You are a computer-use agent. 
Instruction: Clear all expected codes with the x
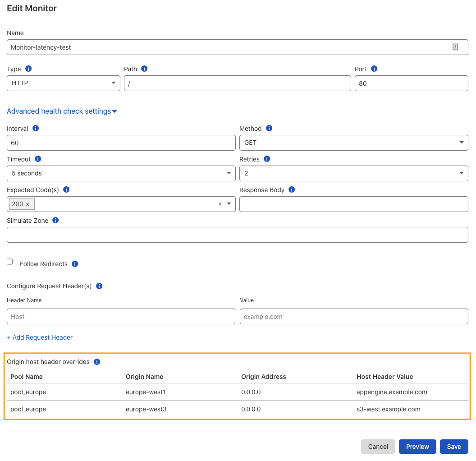click(220, 204)
